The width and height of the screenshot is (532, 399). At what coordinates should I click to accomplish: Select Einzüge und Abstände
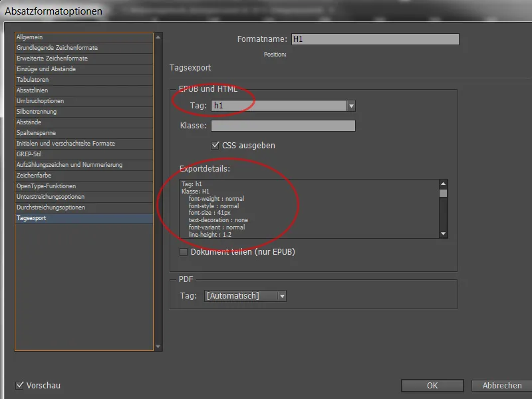click(x=84, y=69)
